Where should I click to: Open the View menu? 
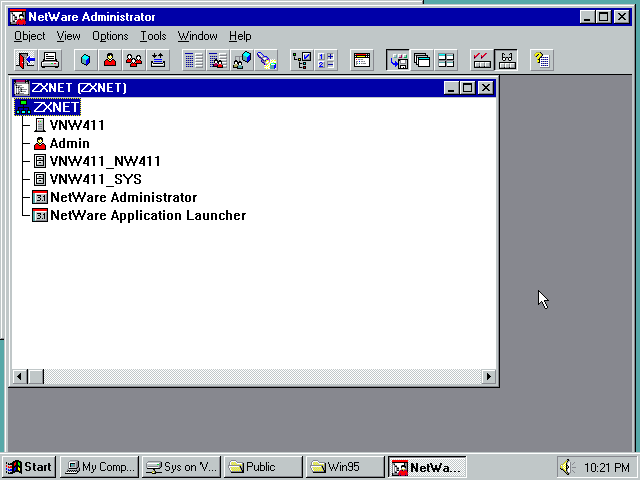click(x=68, y=36)
